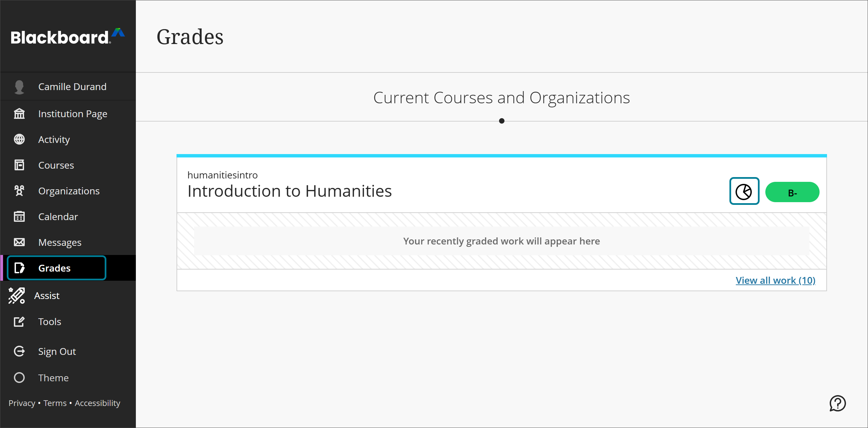The height and width of the screenshot is (428, 868).
Task: Open the Activity section from the sidebar
Action: pos(19,139)
